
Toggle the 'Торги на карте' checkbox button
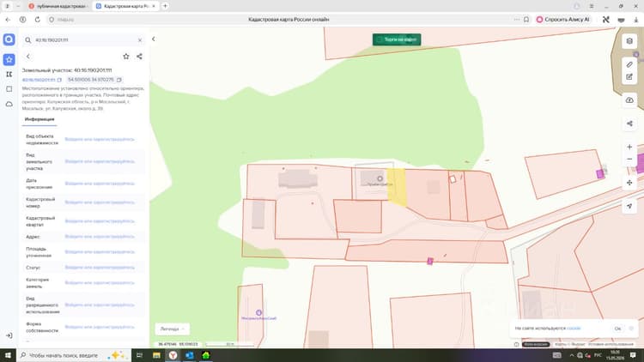click(x=397, y=39)
